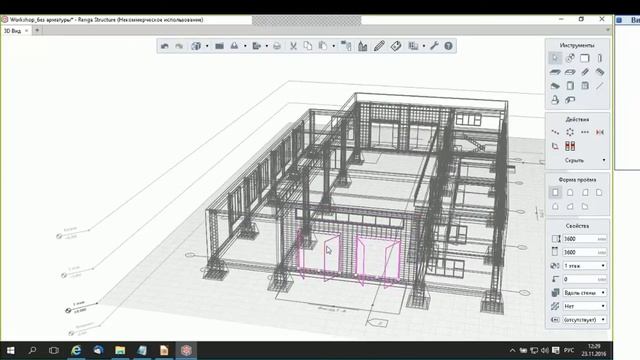640x360 pixels.
Task: Undo the last action in toolbar
Action: click(x=164, y=46)
